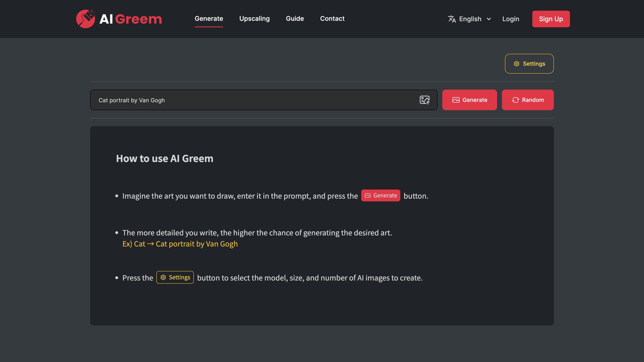Viewport: 644px width, 362px height.
Task: Click the AI Greem logo icon
Action: click(85, 19)
